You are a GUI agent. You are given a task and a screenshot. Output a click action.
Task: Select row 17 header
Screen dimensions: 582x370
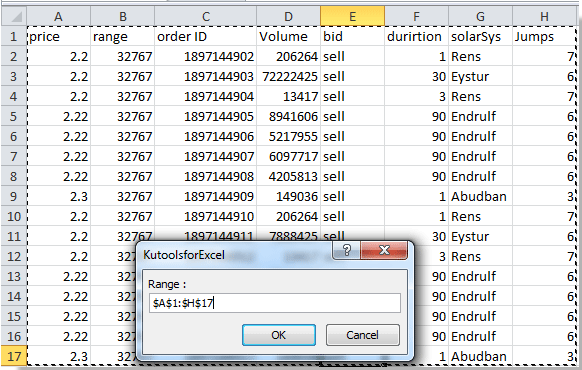14,356
